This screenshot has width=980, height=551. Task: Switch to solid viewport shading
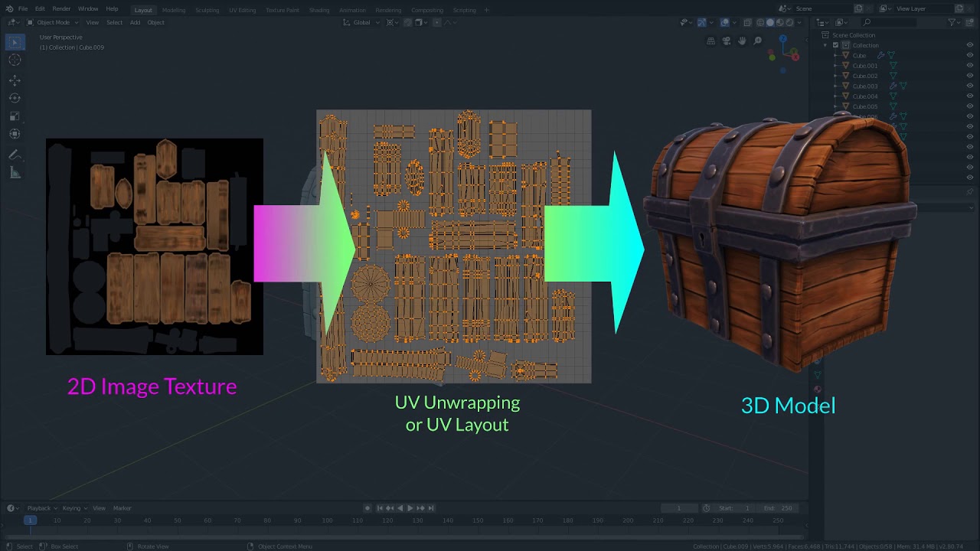click(770, 22)
